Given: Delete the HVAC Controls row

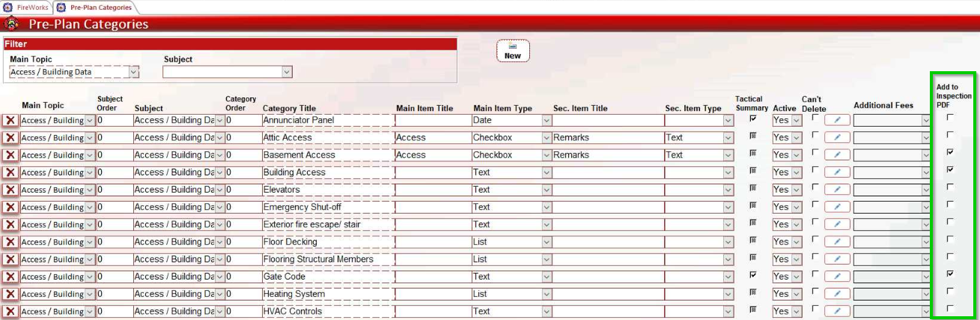Looking at the screenshot, I should coord(10,312).
